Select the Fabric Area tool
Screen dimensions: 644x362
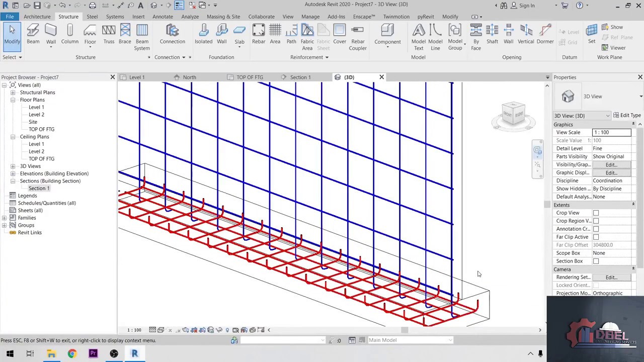[307, 38]
